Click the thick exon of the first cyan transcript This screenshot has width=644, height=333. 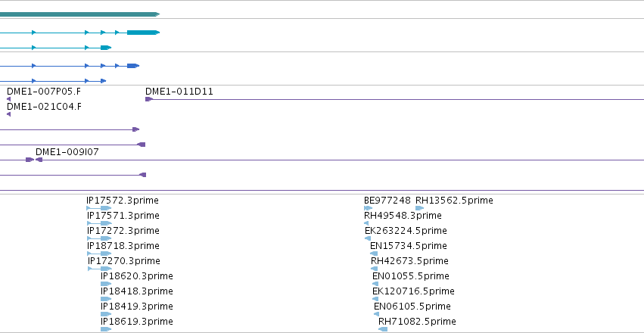[x=143, y=33]
